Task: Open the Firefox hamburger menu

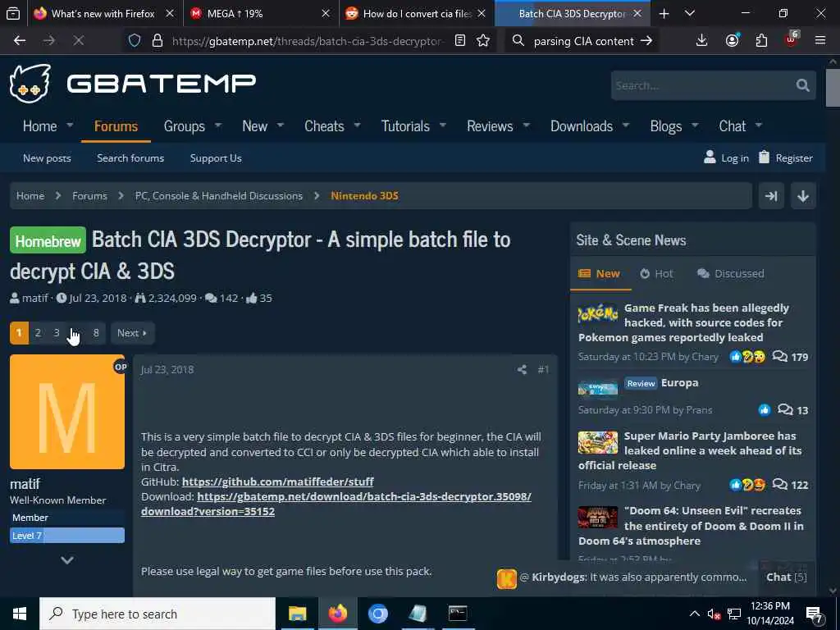Action: [x=820, y=41]
